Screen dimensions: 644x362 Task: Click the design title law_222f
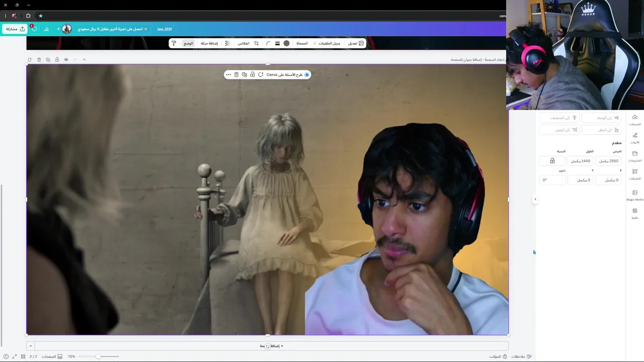coord(165,29)
